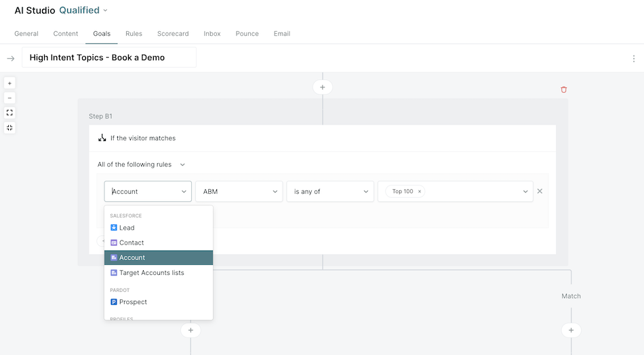Open the is any of operator dropdown
The height and width of the screenshot is (355, 644).
click(x=330, y=191)
